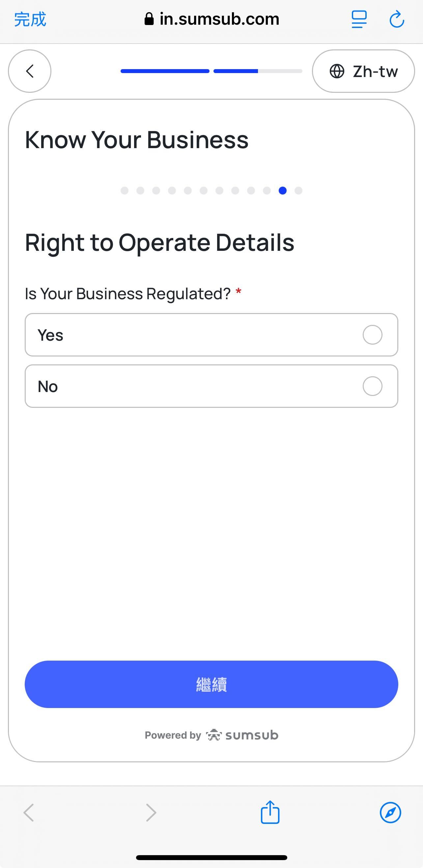This screenshot has height=868, width=423.
Task: Select the No radio button
Action: pyautogui.click(x=372, y=386)
